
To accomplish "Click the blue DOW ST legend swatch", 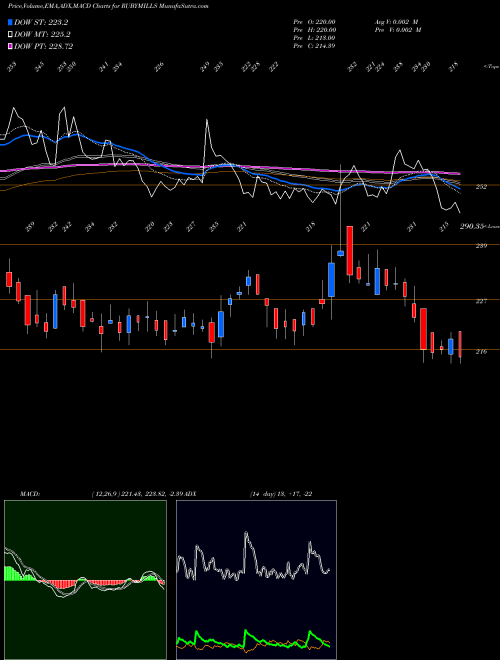I will 10,22.
